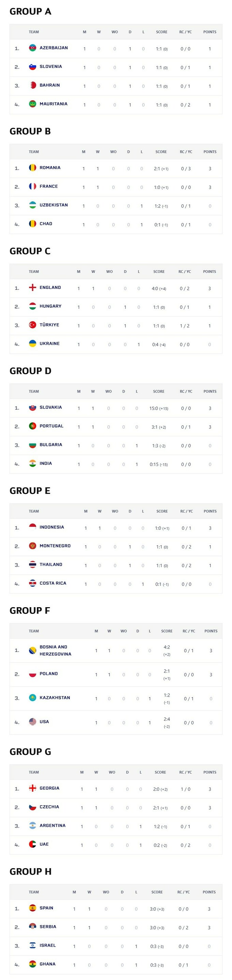This screenshot has width=232, height=980.
Task: Click the Argentina flag icon
Action: 33,825
